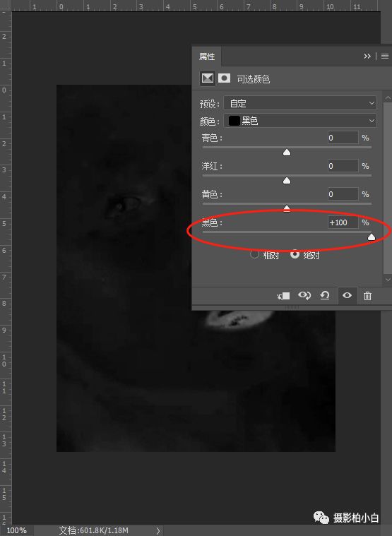The image size is (392, 536).
Task: Click the clip to layer icon
Action: (284, 296)
